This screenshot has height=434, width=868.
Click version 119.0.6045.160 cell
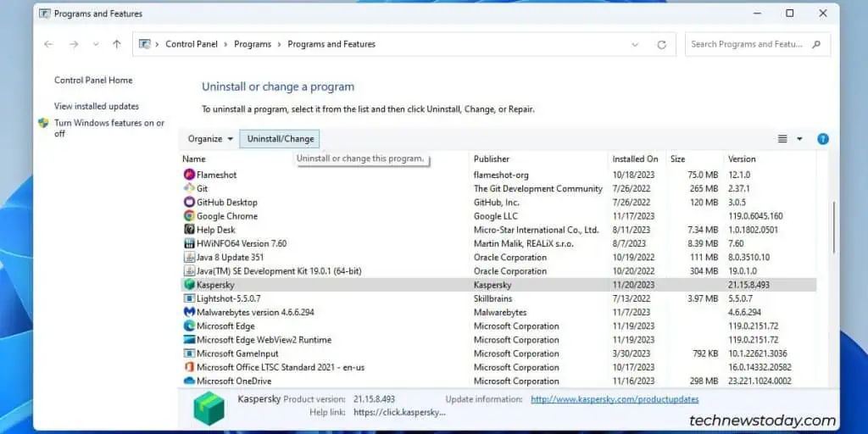coord(755,216)
